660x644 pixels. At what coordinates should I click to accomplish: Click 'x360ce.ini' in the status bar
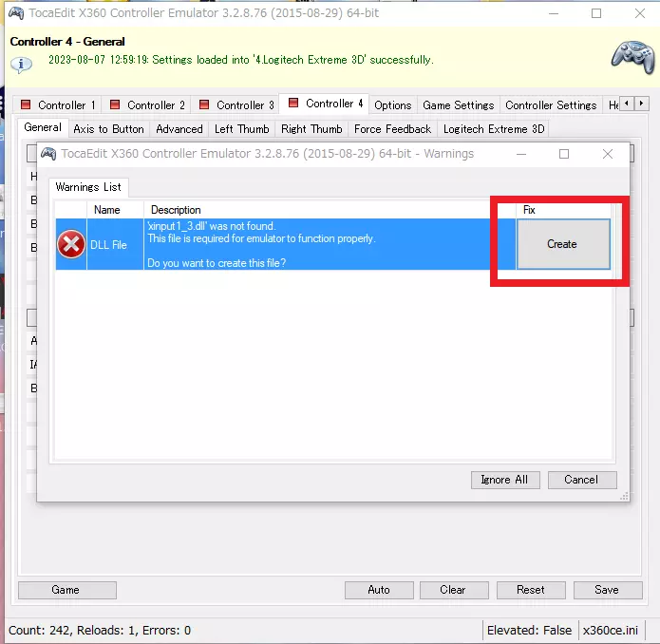(x=611, y=630)
